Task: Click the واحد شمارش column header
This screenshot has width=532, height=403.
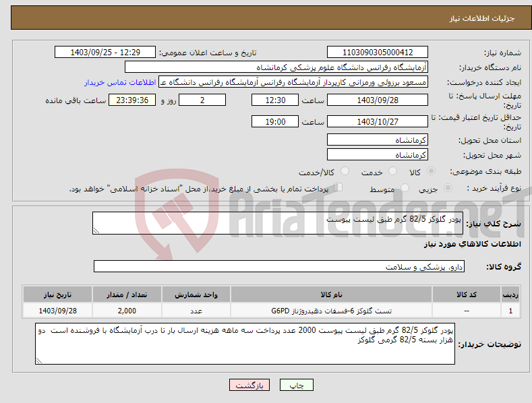Action: pyautogui.click(x=196, y=294)
